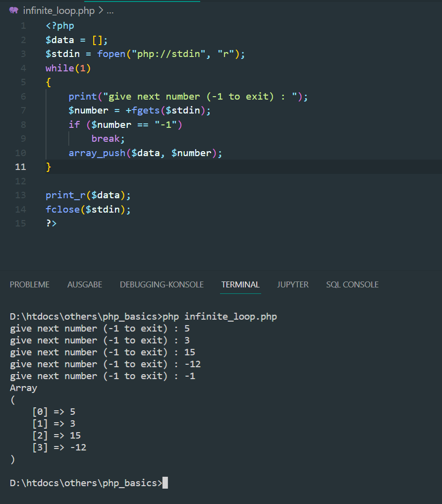Click the [3] => -12 output row

click(59, 448)
